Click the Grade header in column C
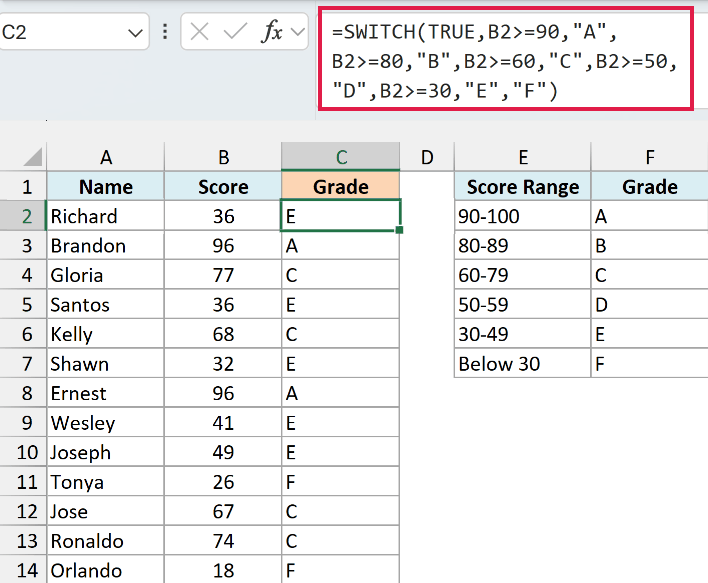 341,187
